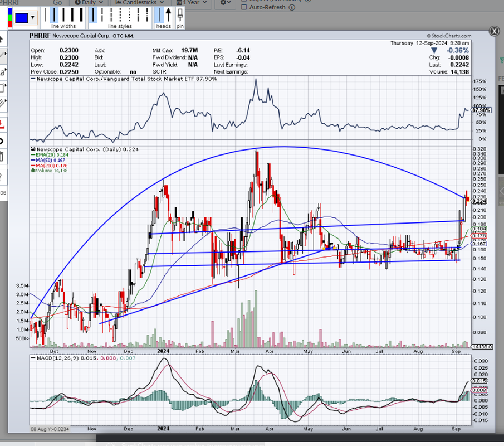Choose the third line style (medium dashes)
This screenshot has width=504, height=446.
111,15
